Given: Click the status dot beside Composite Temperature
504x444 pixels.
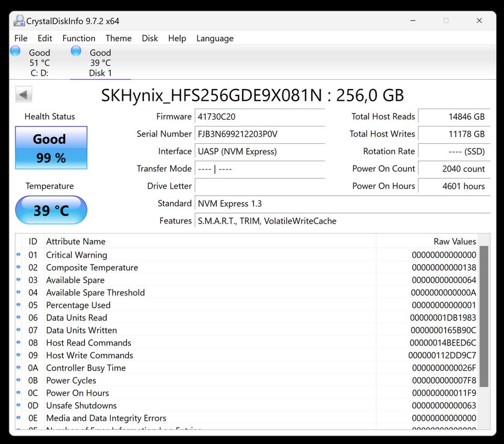Looking at the screenshot, I should coord(18,267).
